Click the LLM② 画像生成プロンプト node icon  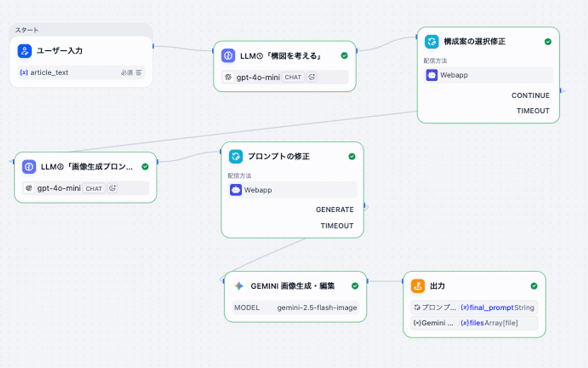(29, 167)
